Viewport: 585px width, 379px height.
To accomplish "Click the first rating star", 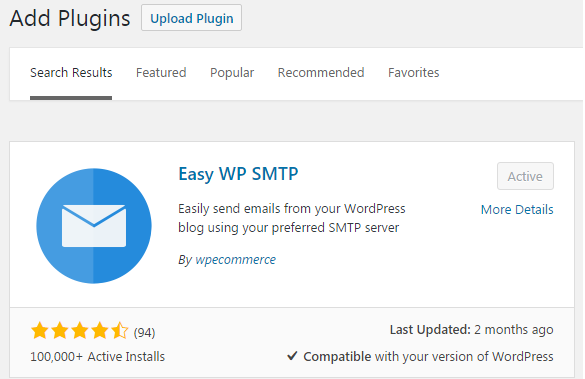I will point(40,331).
